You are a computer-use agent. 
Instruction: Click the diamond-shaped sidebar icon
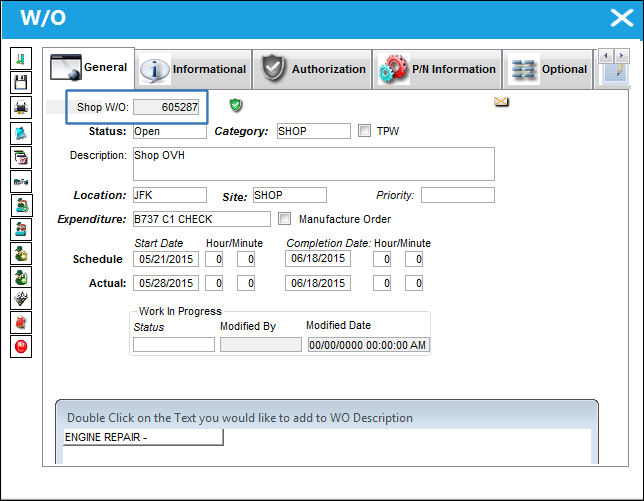pos(21,299)
